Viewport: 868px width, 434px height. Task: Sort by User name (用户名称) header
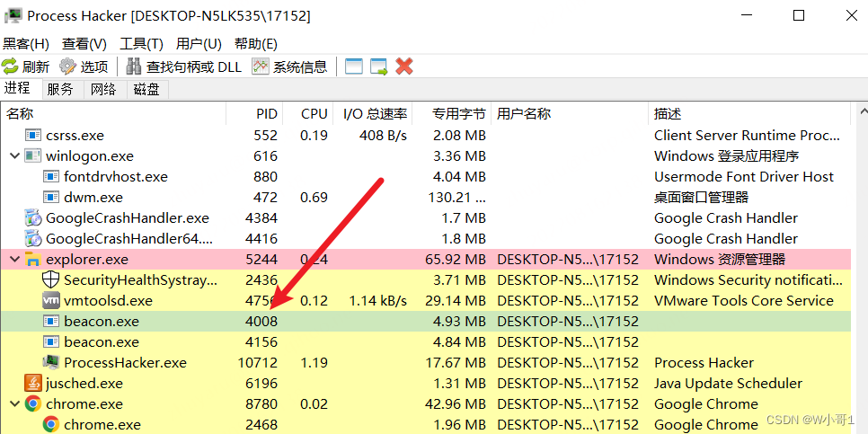pos(569,114)
